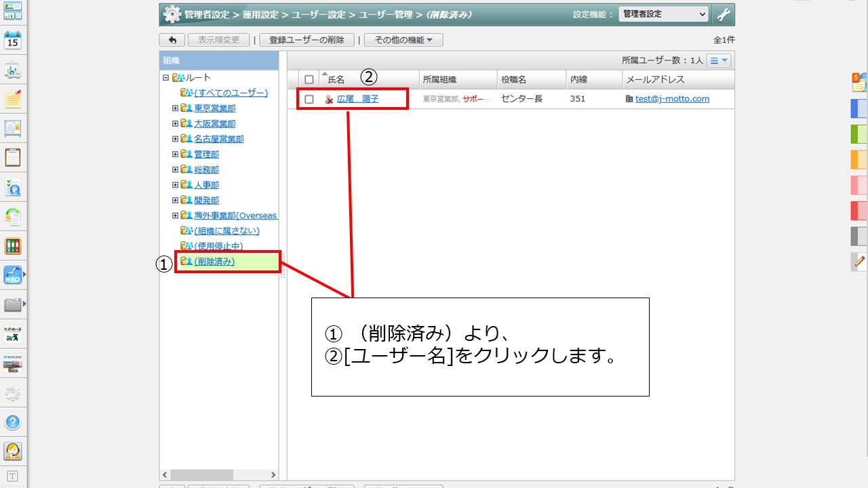Select (削除済み) in organization tree

214,262
